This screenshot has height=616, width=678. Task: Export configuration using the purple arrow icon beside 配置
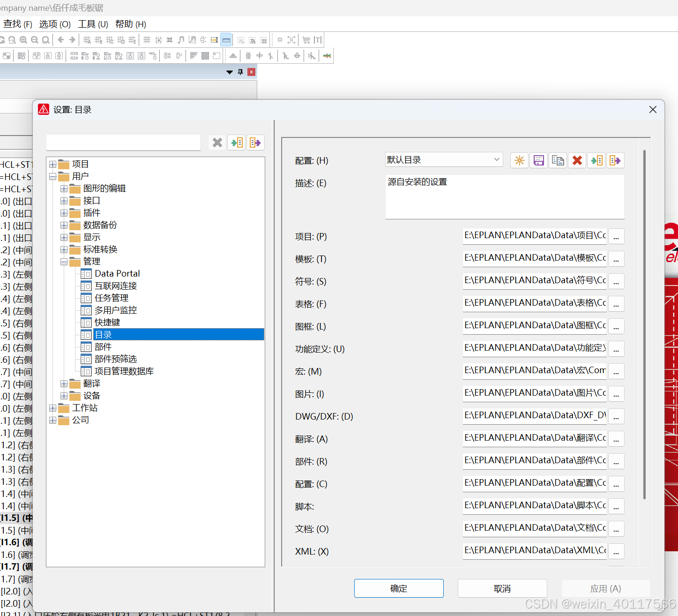tap(615, 160)
